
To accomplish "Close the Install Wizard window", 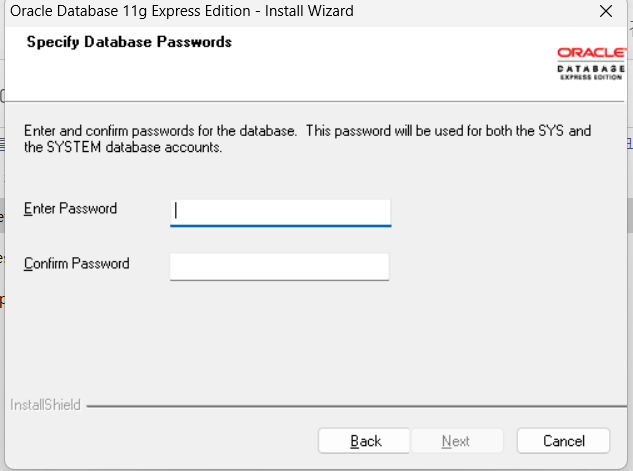I will point(605,11).
